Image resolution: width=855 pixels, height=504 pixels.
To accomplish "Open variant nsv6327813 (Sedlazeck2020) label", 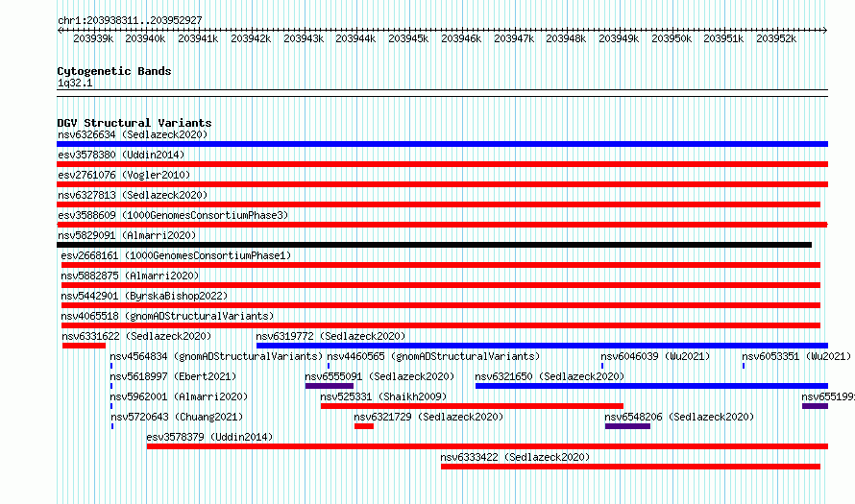I will (133, 195).
